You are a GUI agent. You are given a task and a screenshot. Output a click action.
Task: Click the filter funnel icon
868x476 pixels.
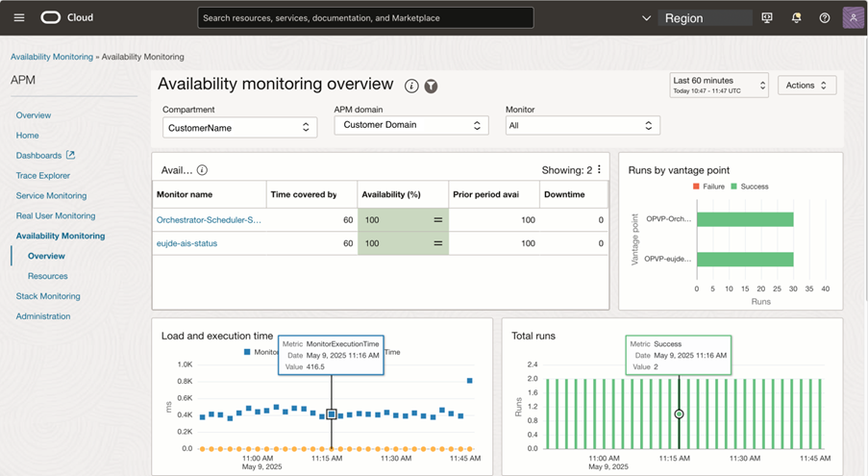click(x=431, y=87)
